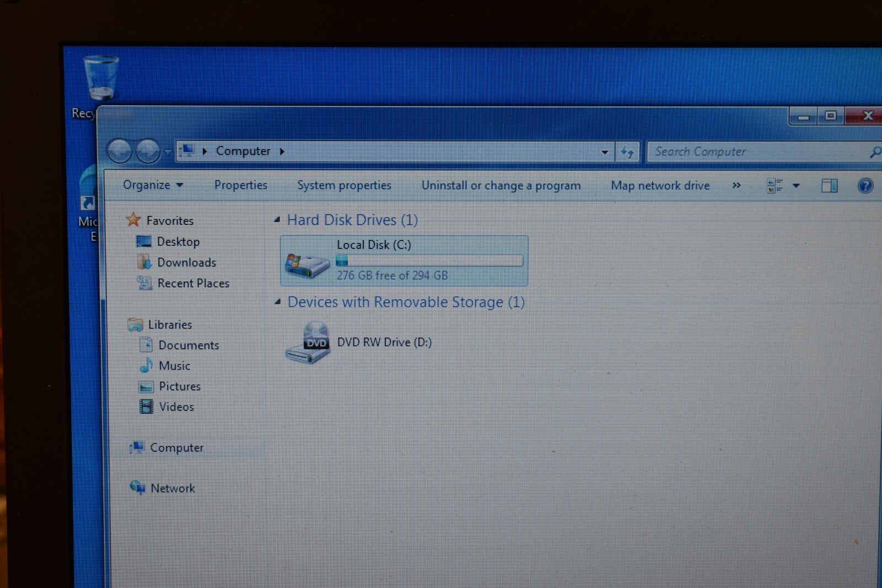
Task: Click Properties in the toolbar
Action: coord(241,185)
